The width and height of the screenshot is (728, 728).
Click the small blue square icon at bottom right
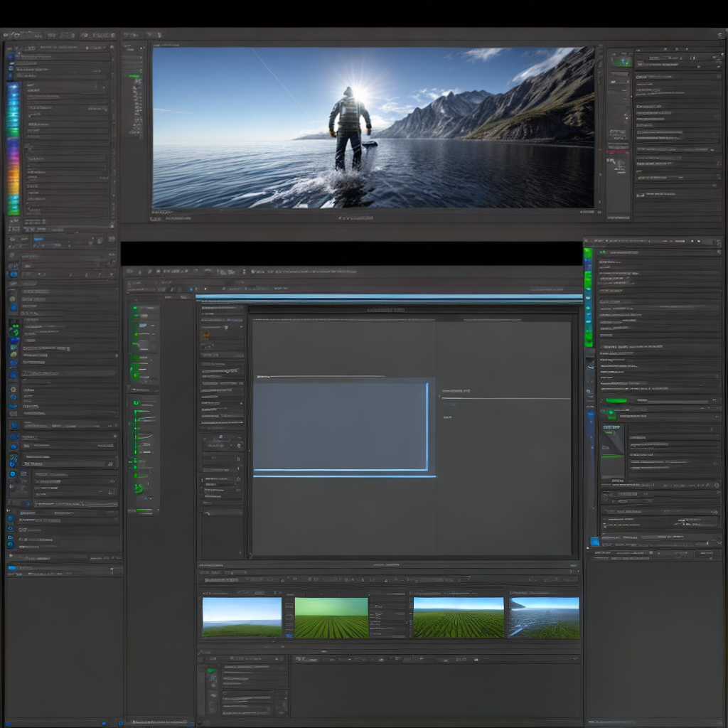point(594,541)
